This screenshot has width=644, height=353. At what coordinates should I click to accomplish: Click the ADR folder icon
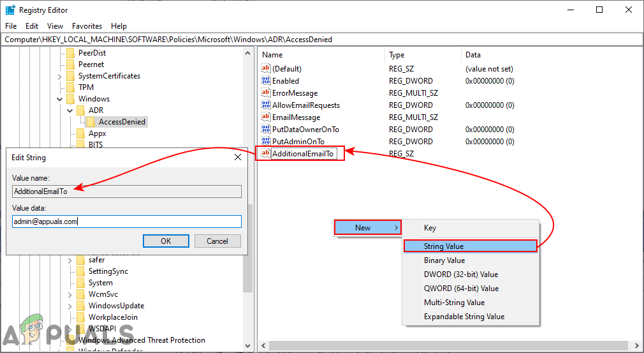click(80, 110)
